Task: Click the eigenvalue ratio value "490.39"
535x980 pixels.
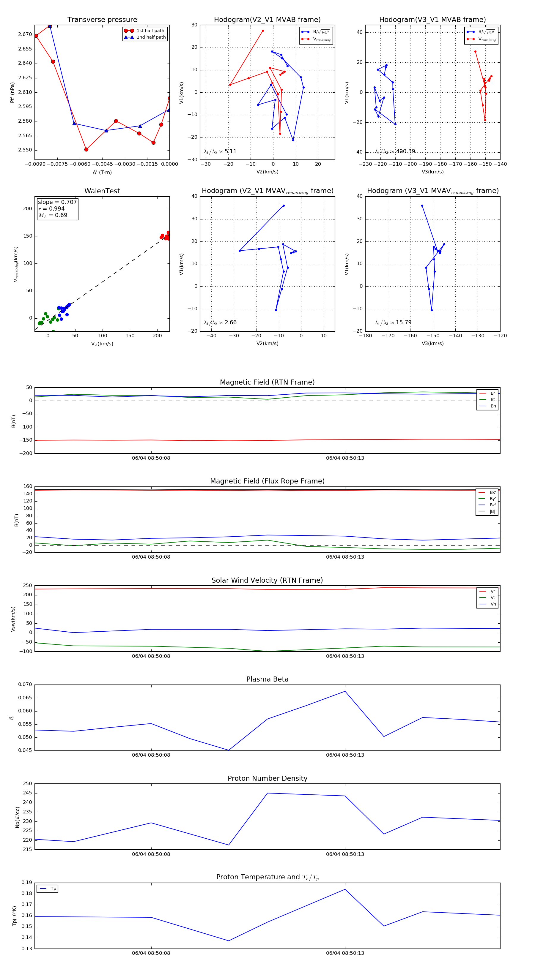Action: 405,151
